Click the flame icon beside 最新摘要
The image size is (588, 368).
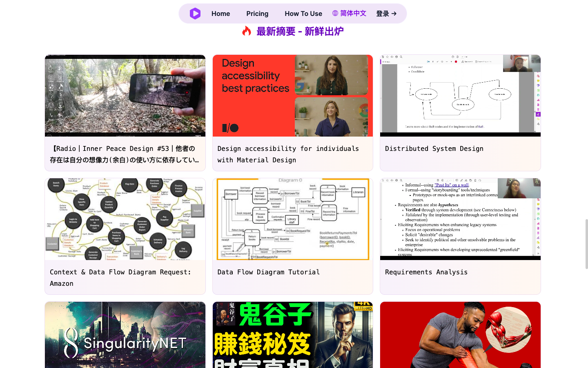(247, 31)
